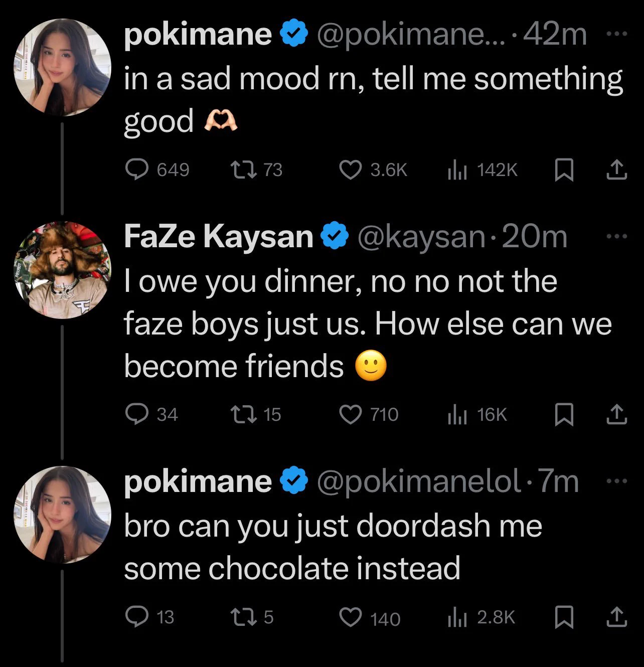The height and width of the screenshot is (667, 644).
Task: Like FaZe Kaysan's tweet with 710 likes
Action: point(350,414)
